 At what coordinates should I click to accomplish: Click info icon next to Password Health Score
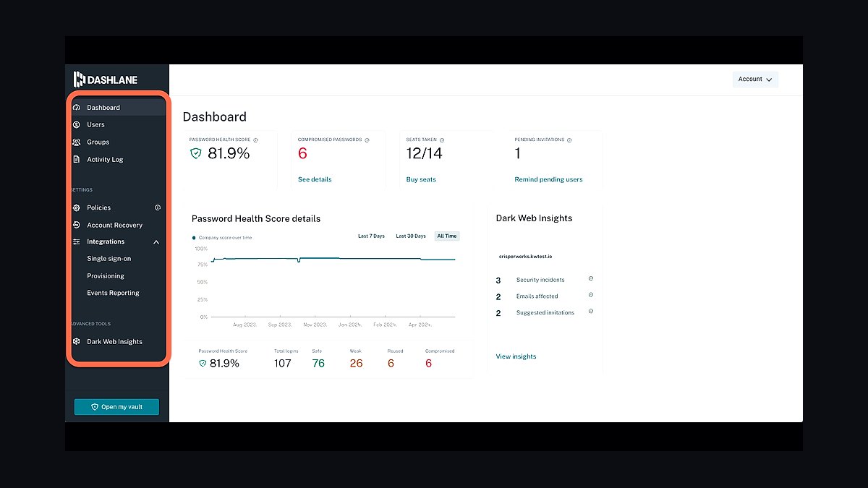255,140
